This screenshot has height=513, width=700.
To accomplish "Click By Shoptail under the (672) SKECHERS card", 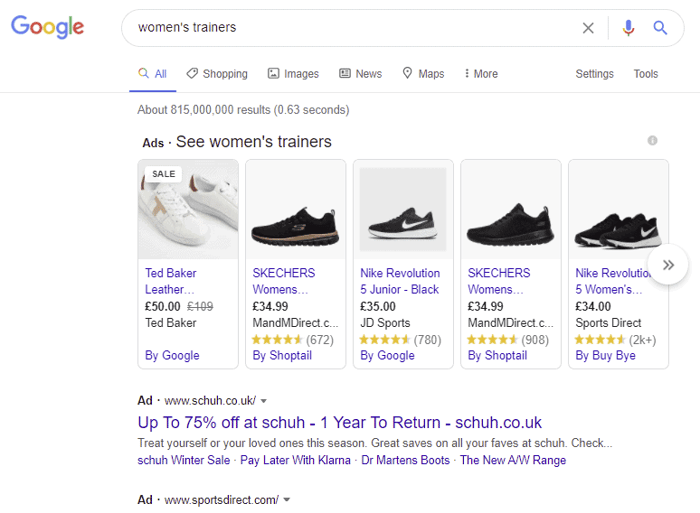I will [x=282, y=355].
